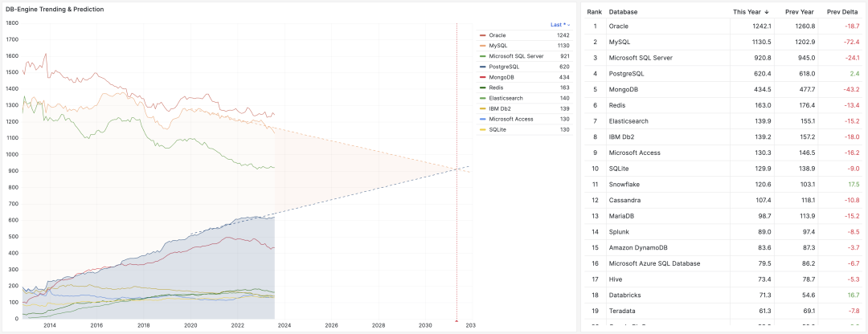Image resolution: width=868 pixels, height=334 pixels.
Task: Click the red annotation marker below the chart
Action: (x=457, y=321)
